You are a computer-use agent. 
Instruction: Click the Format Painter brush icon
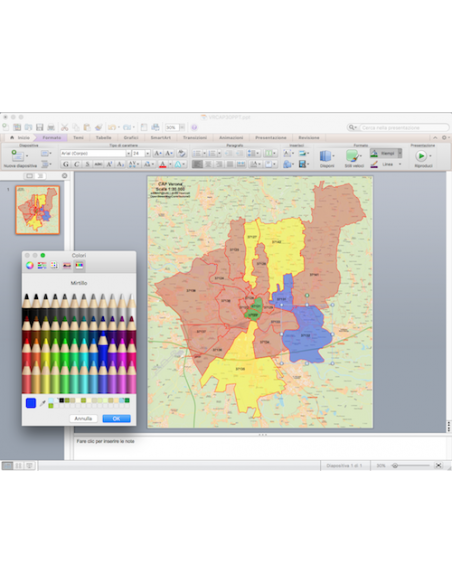point(98,127)
